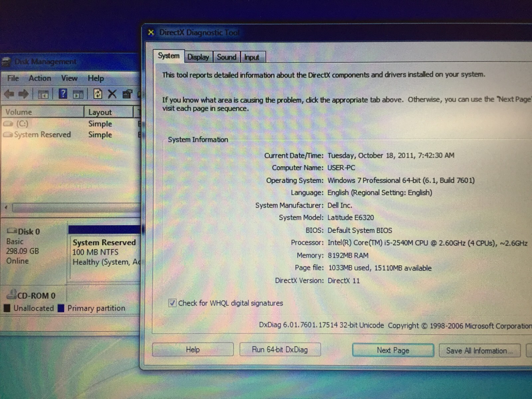Select the (C:) row Simple layout cell
Screen dimensions: 532x399
[100, 124]
